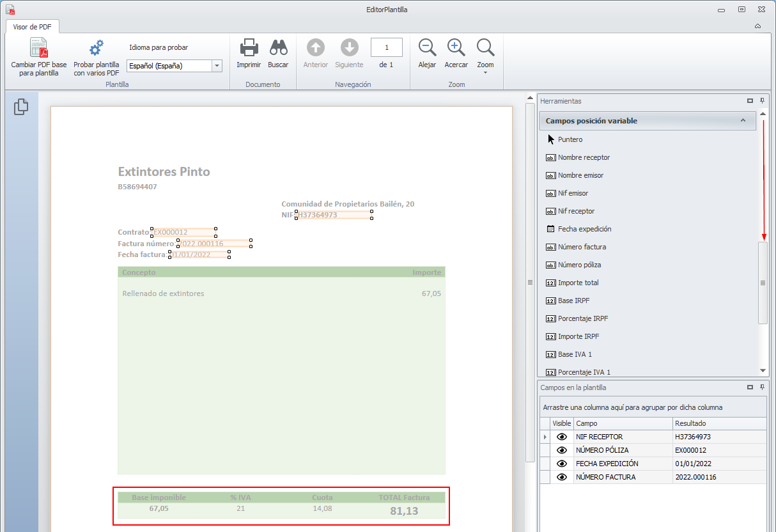Click the Imprimir printer icon

249,49
